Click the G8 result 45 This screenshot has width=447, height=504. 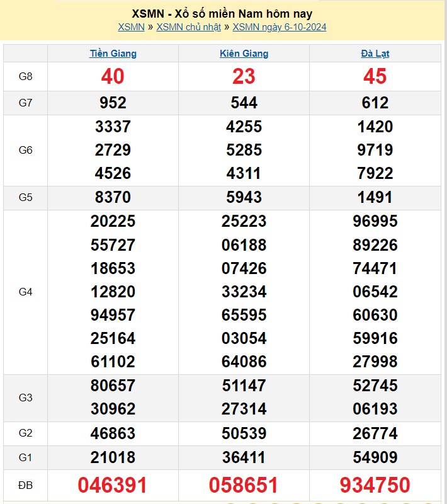[375, 76]
